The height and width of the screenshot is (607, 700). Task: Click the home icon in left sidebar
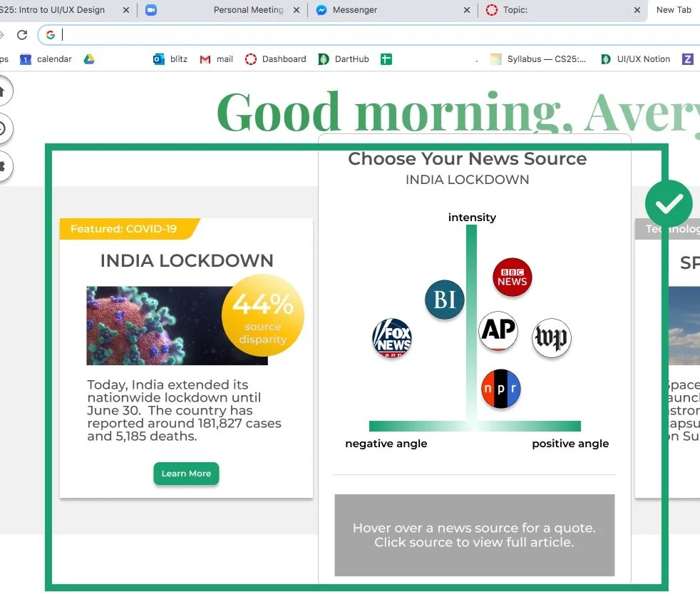(1, 91)
